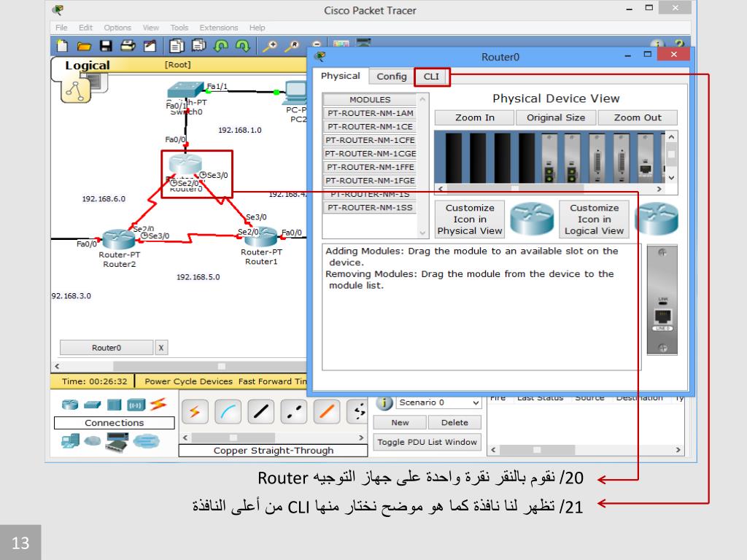Click the Original Size button
The width and height of the screenshot is (747, 560).
point(555,117)
